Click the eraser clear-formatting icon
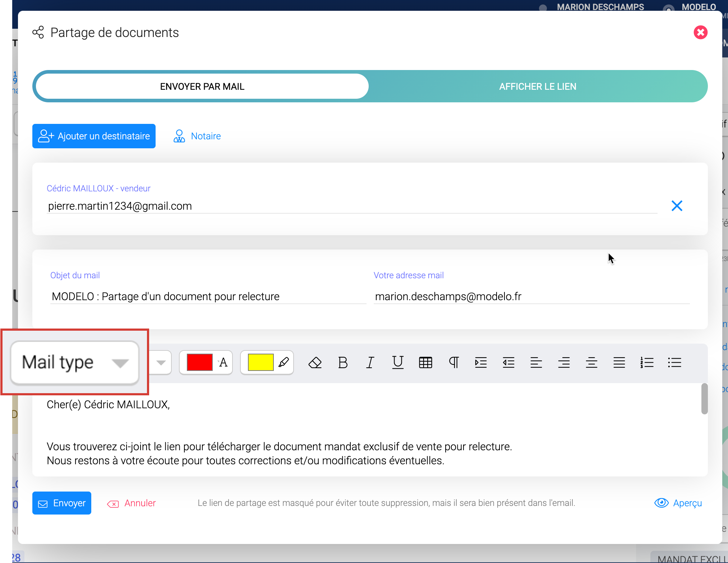The height and width of the screenshot is (563, 728). (315, 363)
